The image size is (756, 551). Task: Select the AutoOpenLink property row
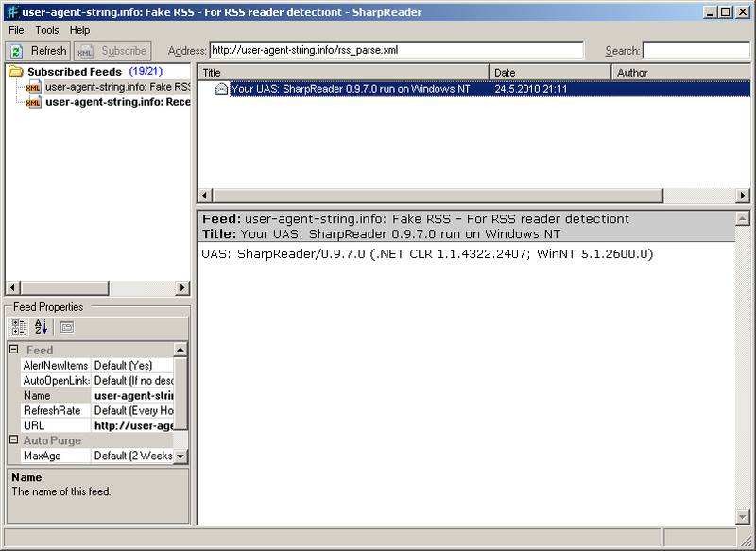point(97,380)
